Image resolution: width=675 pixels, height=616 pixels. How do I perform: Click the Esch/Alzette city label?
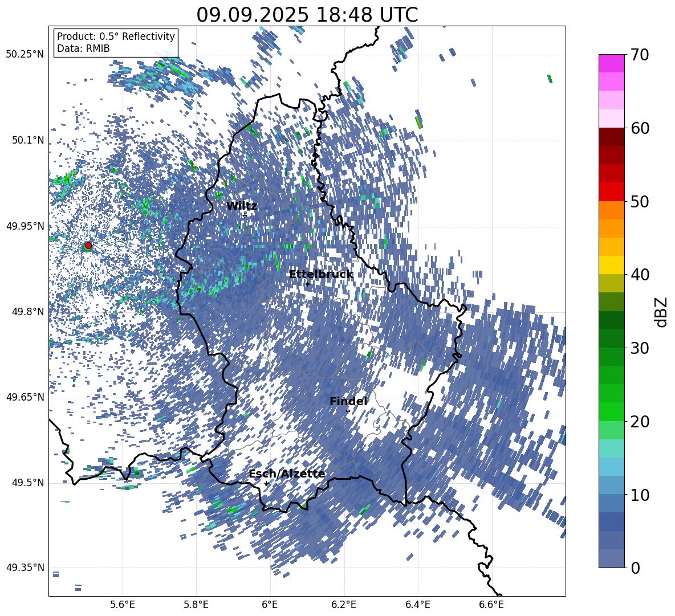(x=287, y=474)
